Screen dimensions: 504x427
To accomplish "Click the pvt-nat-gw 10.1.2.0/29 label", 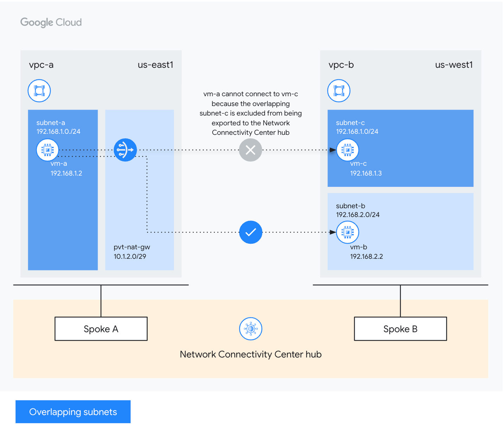I will (132, 252).
